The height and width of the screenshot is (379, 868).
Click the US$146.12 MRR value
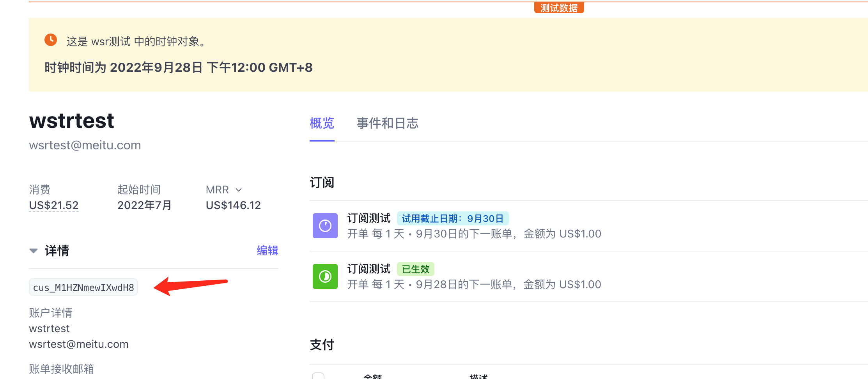(x=233, y=205)
